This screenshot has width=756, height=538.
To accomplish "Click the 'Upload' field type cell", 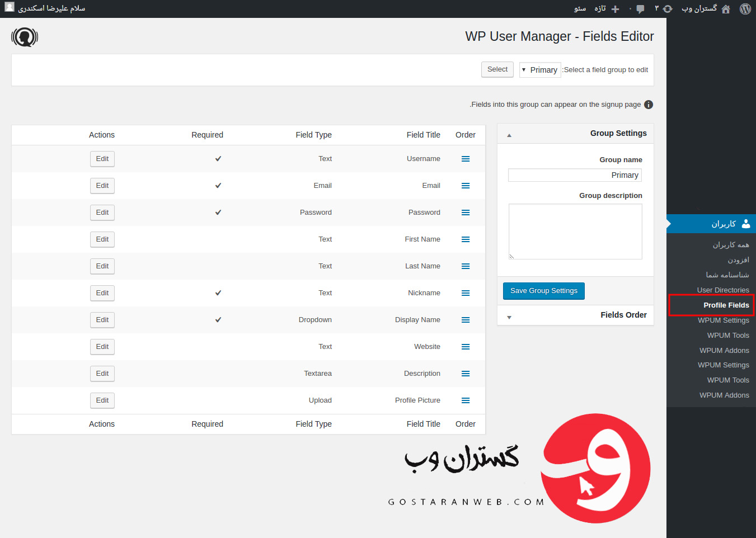I will tap(320, 400).
